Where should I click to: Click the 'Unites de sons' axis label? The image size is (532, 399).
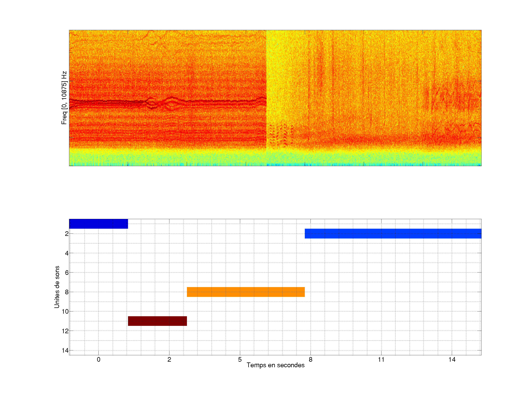[57, 287]
